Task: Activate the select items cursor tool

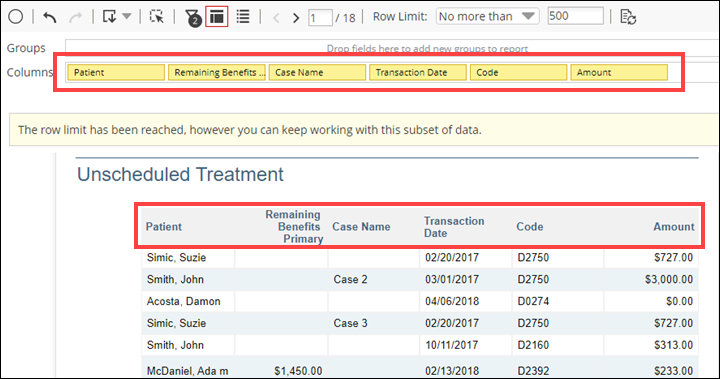Action: coord(157,17)
